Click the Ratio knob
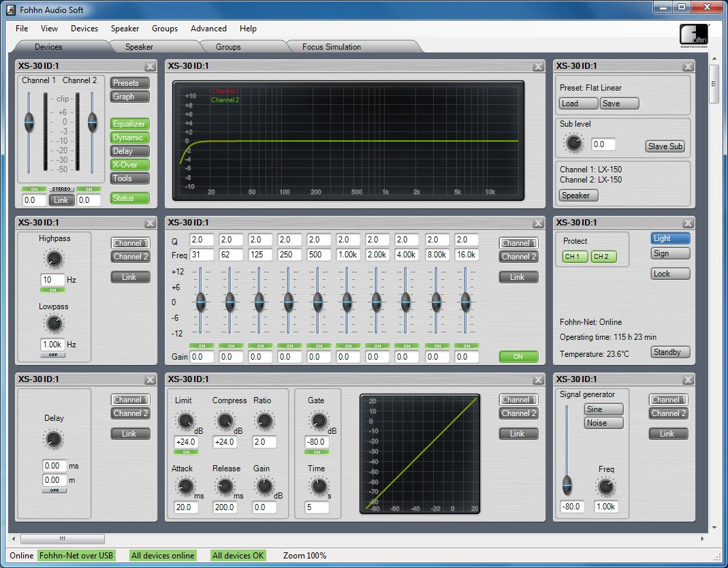 265,421
